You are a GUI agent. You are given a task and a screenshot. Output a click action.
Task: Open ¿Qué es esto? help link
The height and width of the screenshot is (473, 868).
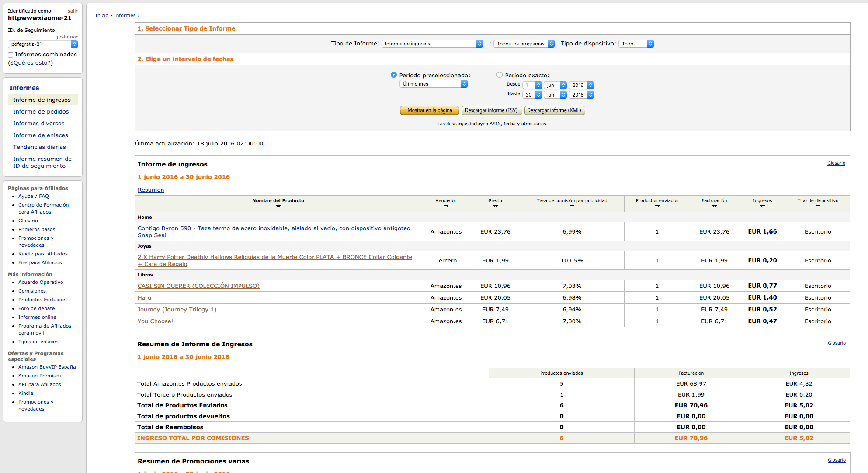(30, 62)
